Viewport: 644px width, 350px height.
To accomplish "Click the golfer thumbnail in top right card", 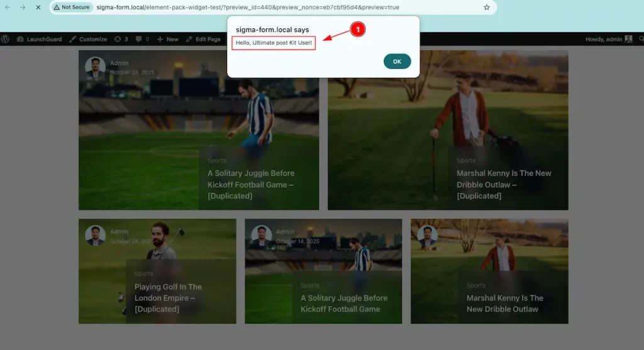I will [448, 130].
